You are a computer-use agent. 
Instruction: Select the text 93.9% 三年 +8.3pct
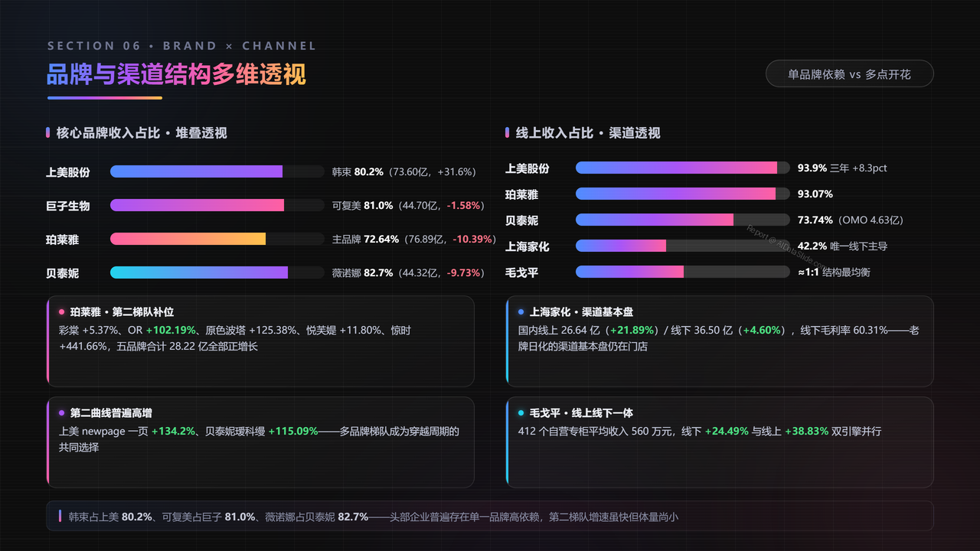pos(842,168)
